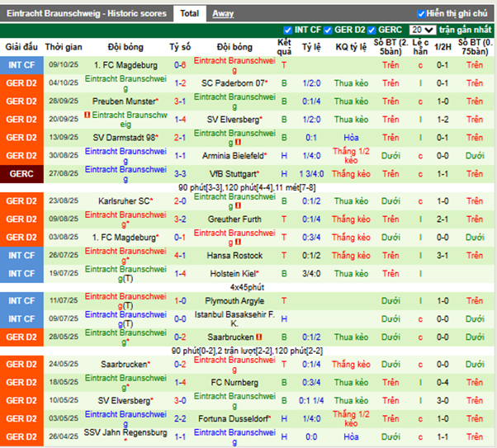Screen dimensions: 497x448
Task: Click GER D2 league label on 04/10/25 row
Action: pos(21,83)
